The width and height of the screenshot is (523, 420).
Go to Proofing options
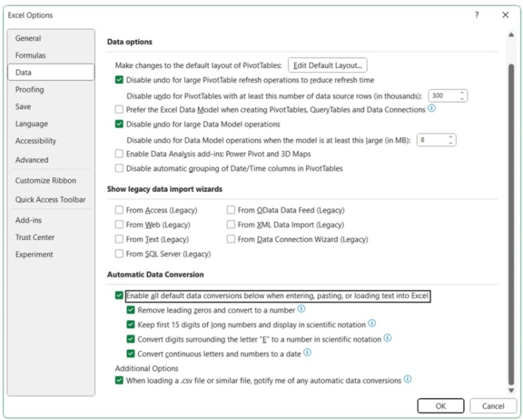click(50, 90)
